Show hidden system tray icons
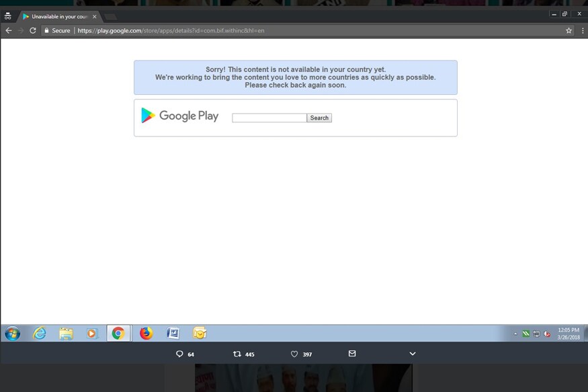The height and width of the screenshot is (392, 588). tap(515, 334)
